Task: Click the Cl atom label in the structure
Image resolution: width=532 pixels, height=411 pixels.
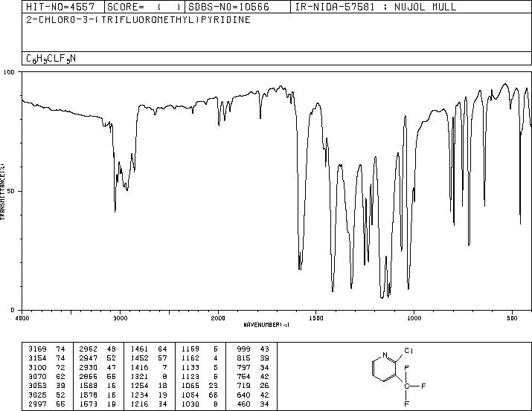Action: coord(408,351)
